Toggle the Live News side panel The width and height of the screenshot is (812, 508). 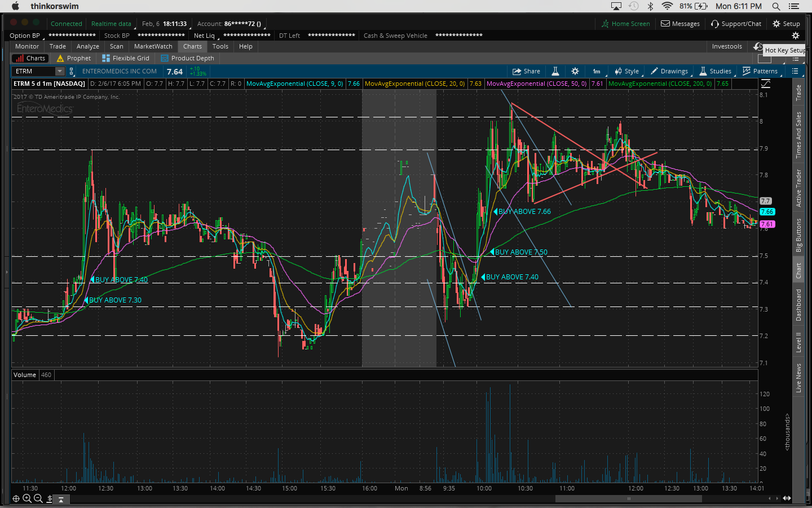tap(798, 378)
